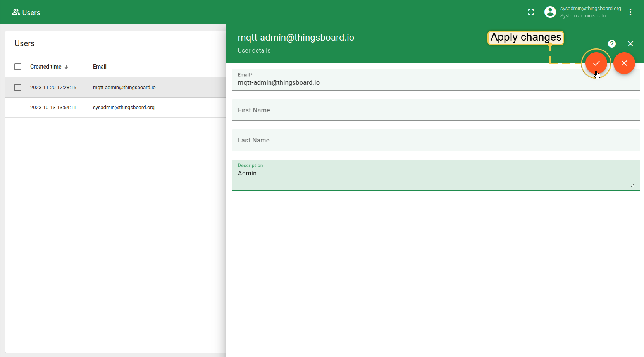Open the help question mark icon
This screenshot has width=644, height=357.
click(x=611, y=44)
